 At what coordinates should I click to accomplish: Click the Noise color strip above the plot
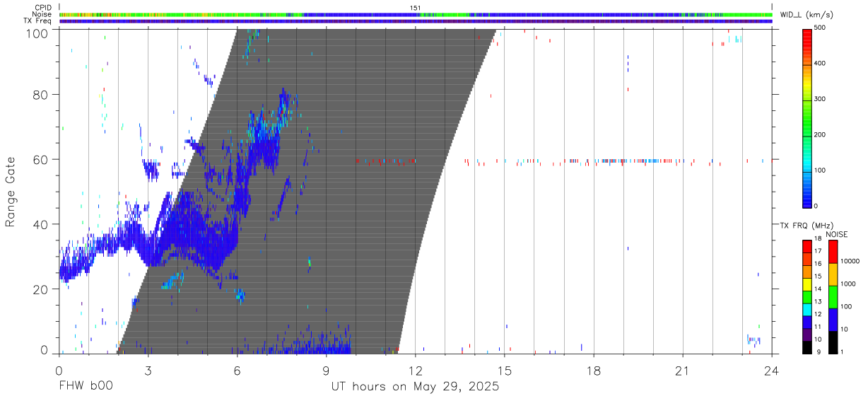pyautogui.click(x=416, y=14)
